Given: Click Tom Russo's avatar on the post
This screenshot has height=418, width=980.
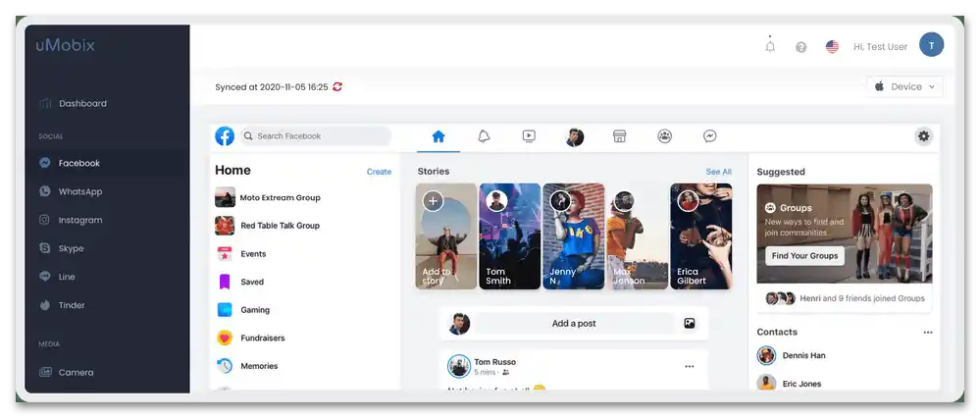Looking at the screenshot, I should (459, 366).
